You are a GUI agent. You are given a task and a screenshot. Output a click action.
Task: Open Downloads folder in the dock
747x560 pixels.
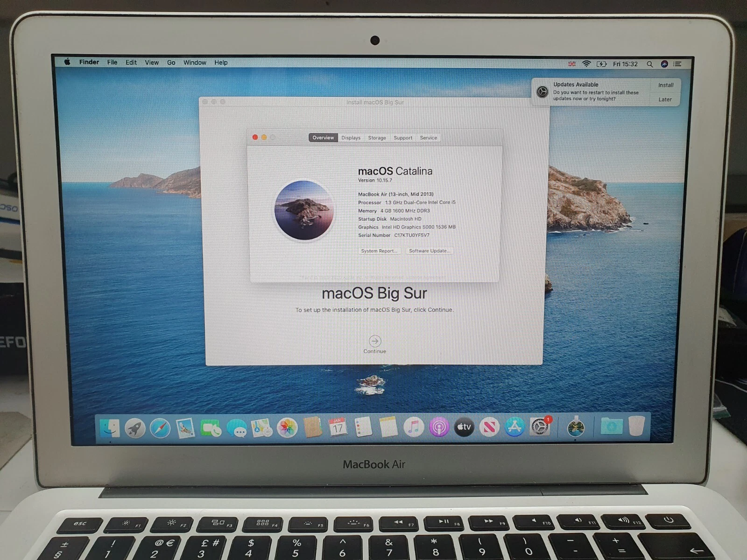point(612,426)
